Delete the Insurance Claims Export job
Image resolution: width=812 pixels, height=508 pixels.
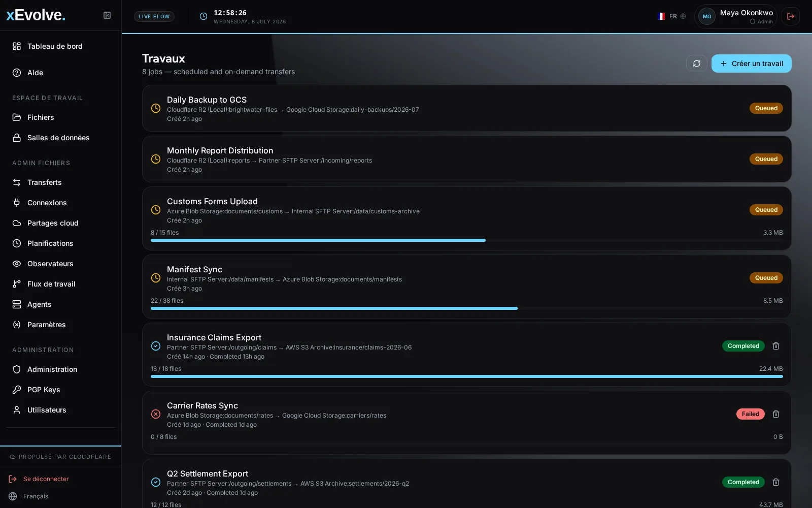pyautogui.click(x=776, y=346)
